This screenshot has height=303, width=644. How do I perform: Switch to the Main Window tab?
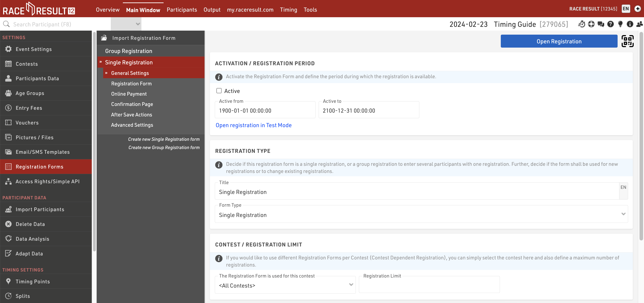pyautogui.click(x=143, y=10)
